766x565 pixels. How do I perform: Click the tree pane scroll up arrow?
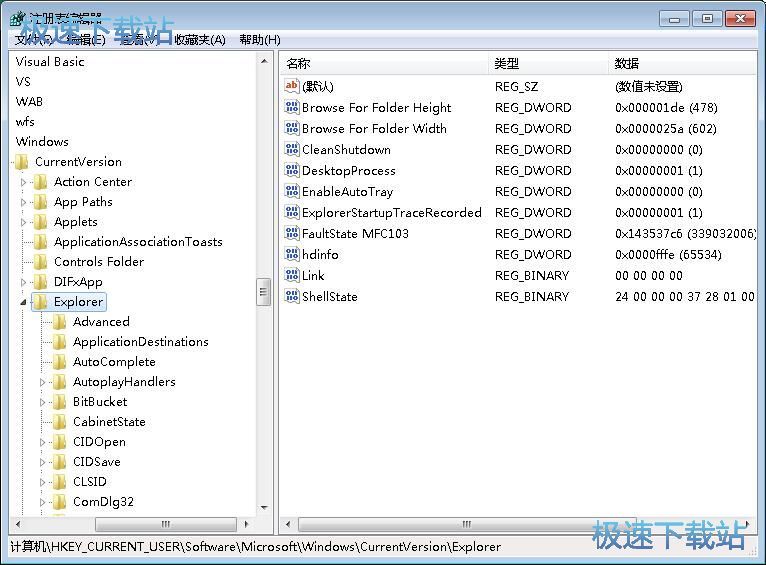(x=264, y=61)
